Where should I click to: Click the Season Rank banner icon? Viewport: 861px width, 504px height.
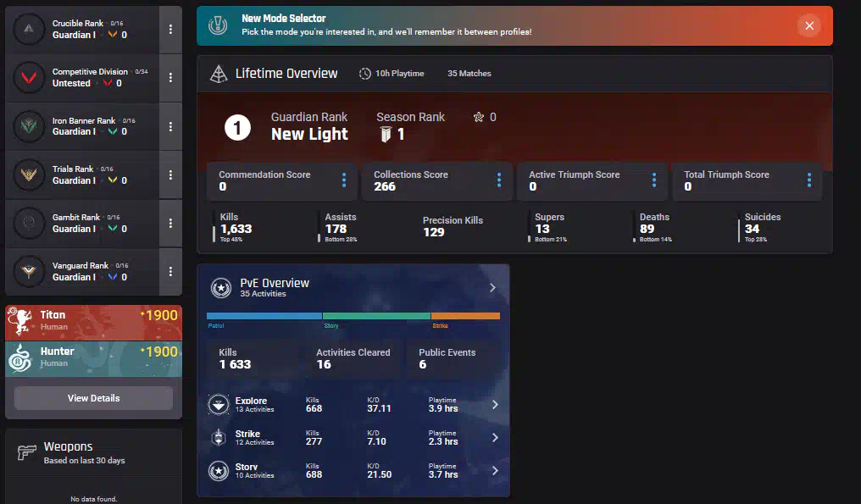(x=386, y=135)
